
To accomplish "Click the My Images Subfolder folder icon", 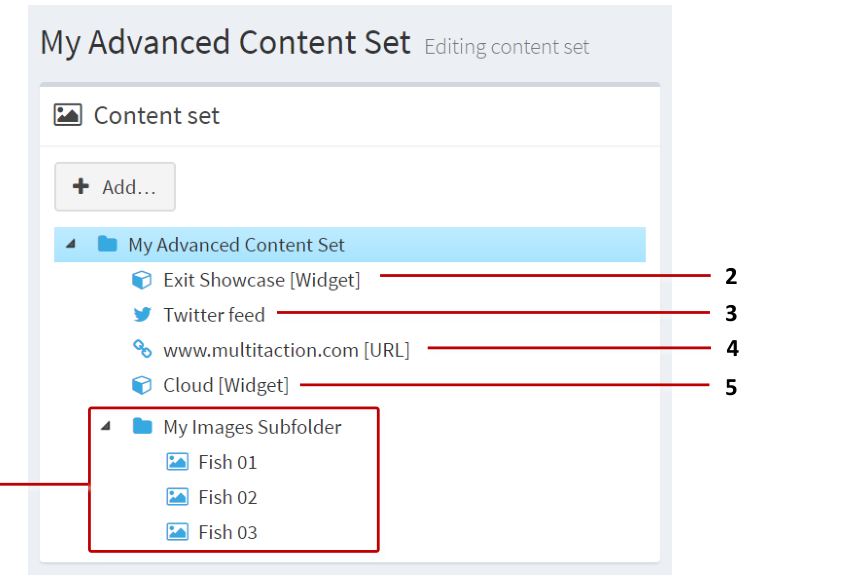I will point(141,426).
